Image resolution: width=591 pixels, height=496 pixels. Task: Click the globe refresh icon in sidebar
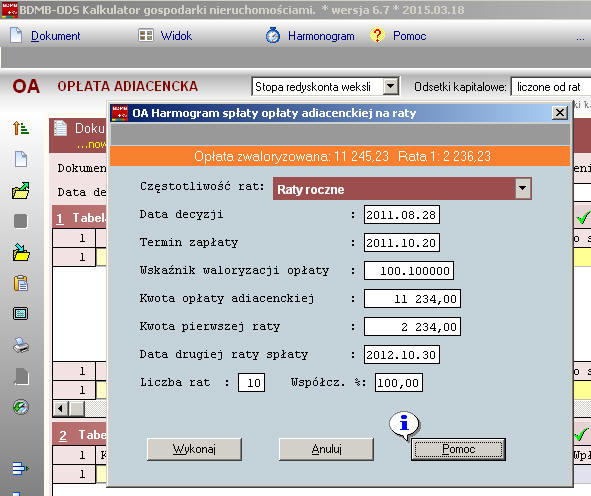coord(21,407)
